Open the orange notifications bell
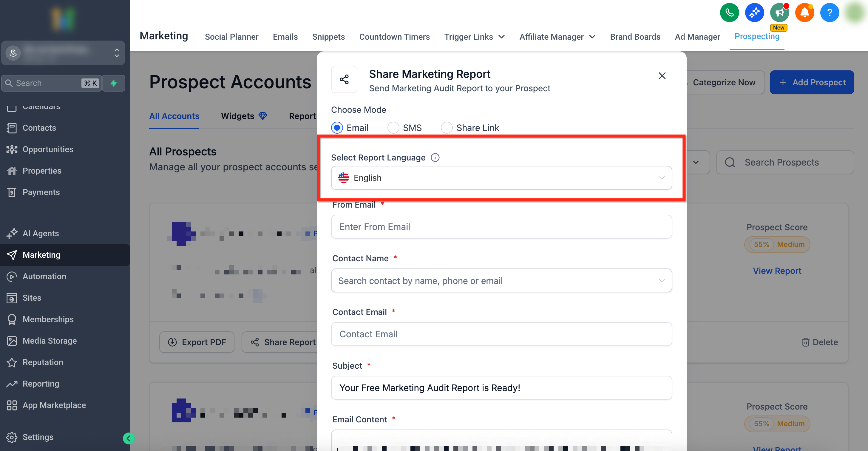Image resolution: width=868 pixels, height=451 pixels. tap(804, 13)
